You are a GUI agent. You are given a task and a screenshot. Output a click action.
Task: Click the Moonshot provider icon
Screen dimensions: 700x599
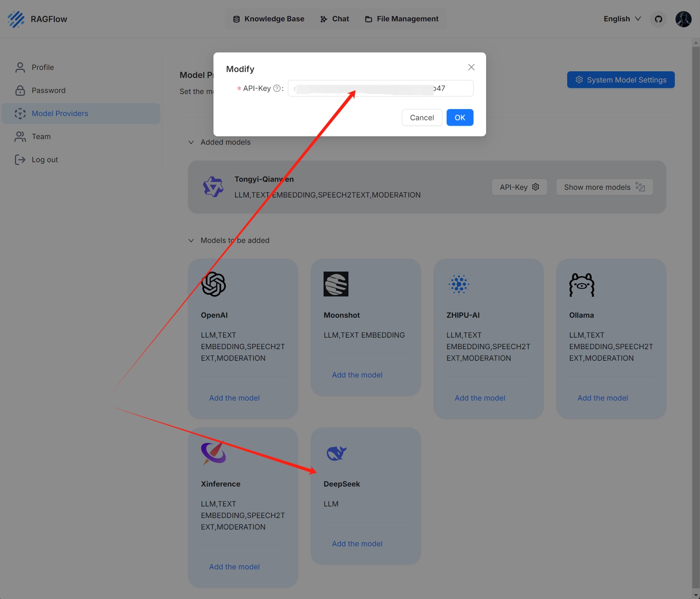coord(336,284)
